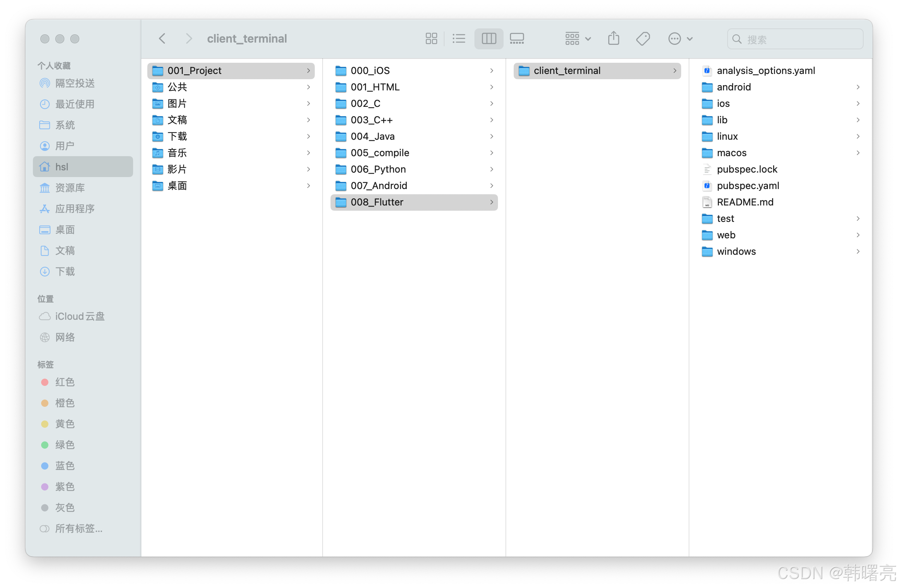Switch to gallery view
898x588 pixels.
point(517,38)
